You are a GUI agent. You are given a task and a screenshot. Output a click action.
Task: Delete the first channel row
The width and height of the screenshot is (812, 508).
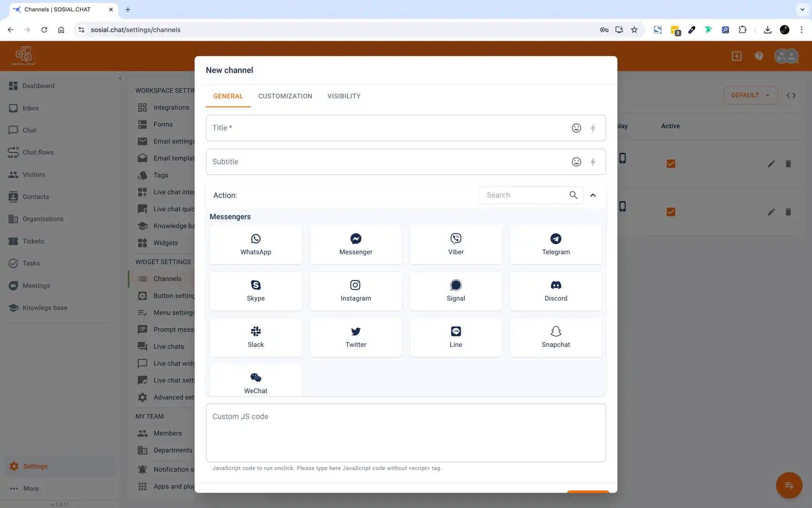tap(788, 164)
